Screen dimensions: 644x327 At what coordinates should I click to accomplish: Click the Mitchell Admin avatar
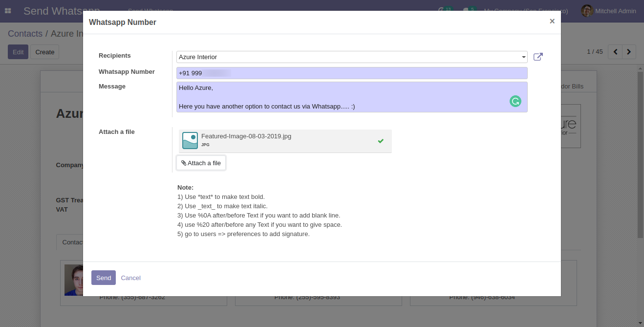click(587, 11)
